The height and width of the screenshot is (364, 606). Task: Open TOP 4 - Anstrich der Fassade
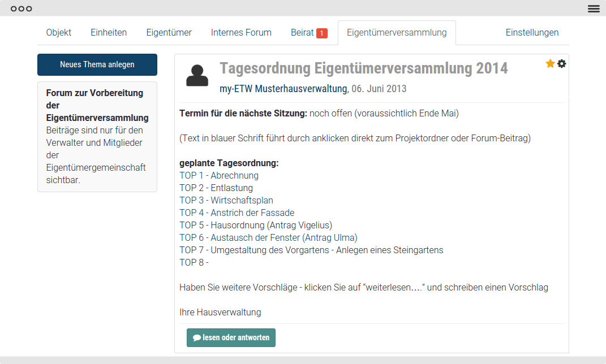coord(237,213)
